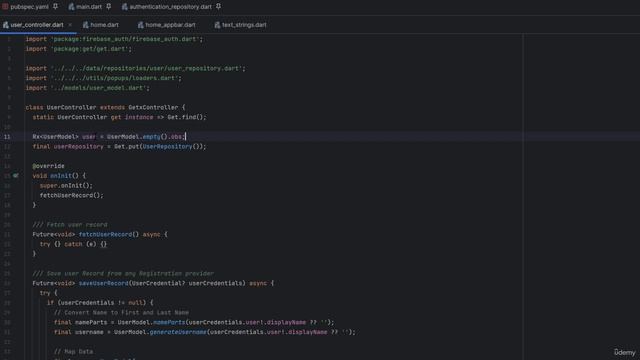Click the @override annotation
This screenshot has width=640, height=360.
coord(48,166)
